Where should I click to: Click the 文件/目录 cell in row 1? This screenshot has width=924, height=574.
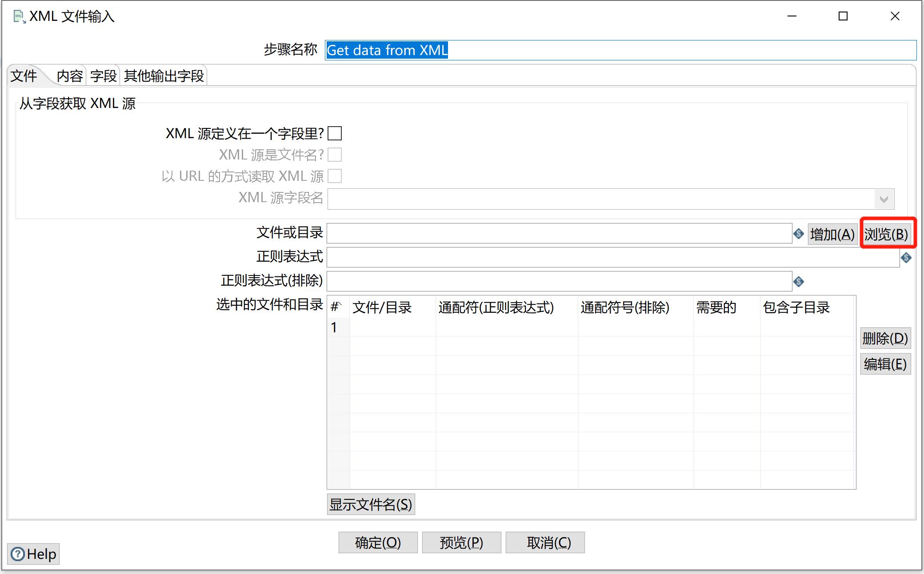pos(392,327)
